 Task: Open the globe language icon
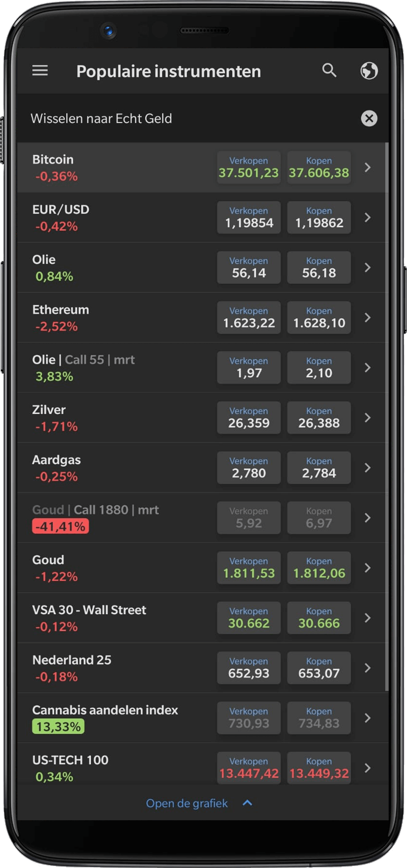tap(369, 71)
